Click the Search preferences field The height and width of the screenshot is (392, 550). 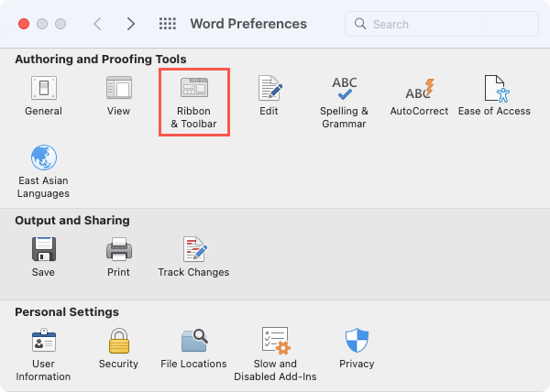pos(440,24)
